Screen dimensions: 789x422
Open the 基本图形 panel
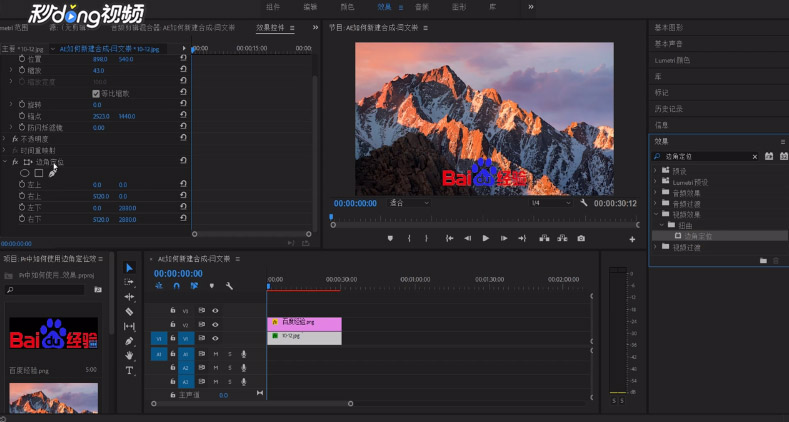pyautogui.click(x=668, y=27)
